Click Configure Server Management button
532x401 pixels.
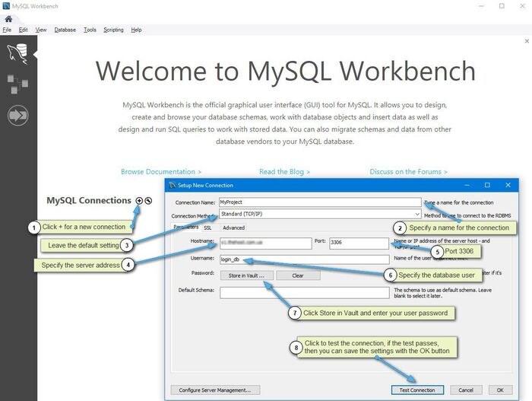215,390
